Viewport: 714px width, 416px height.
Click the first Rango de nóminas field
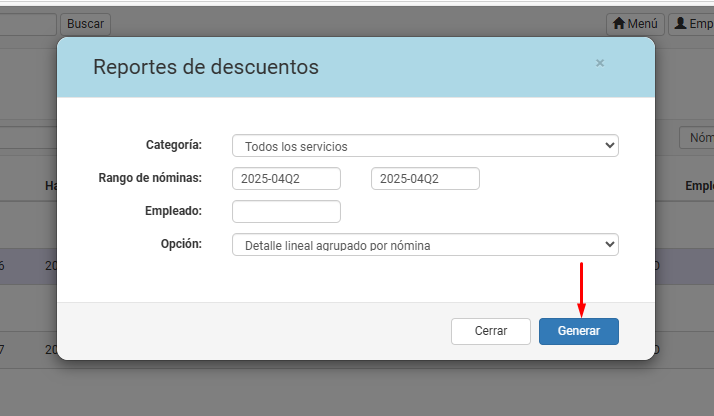click(286, 179)
